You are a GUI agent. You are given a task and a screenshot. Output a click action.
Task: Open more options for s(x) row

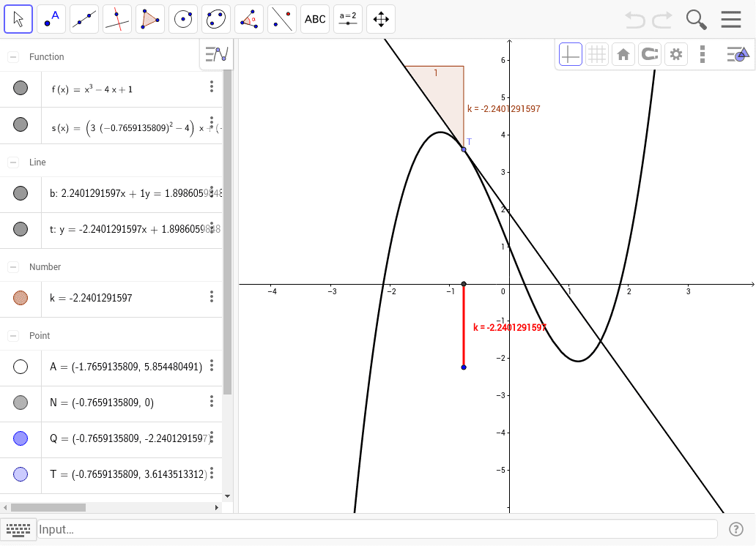[x=212, y=122]
